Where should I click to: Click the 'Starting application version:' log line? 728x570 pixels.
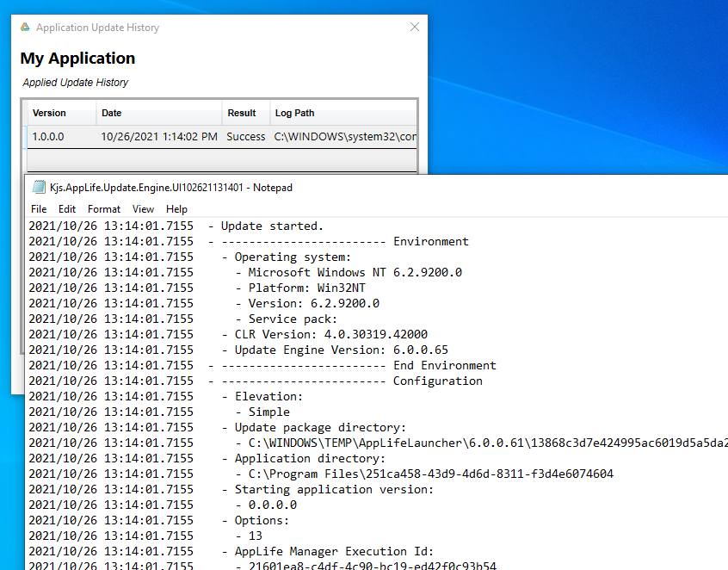231,490
